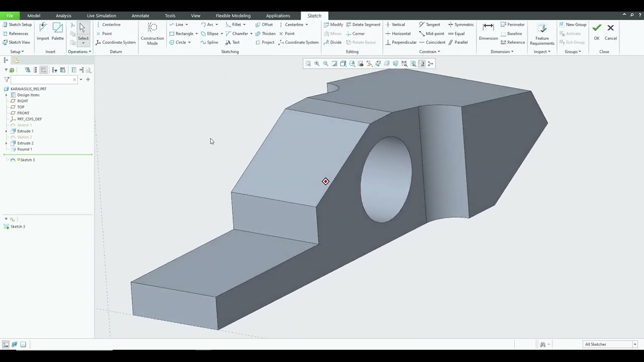Import data into sketch

(x=43, y=31)
